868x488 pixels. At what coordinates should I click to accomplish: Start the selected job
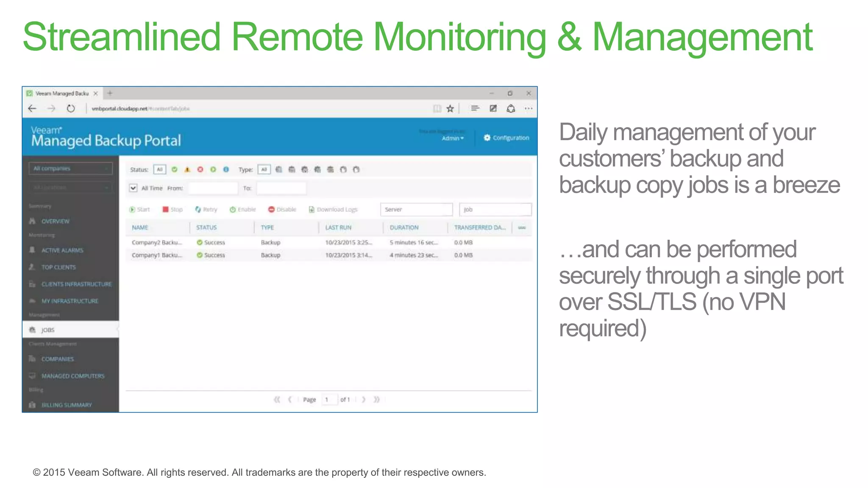pos(139,209)
